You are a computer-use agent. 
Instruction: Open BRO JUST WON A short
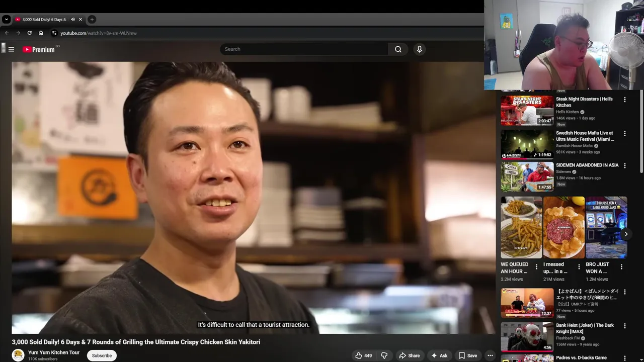[x=606, y=227]
